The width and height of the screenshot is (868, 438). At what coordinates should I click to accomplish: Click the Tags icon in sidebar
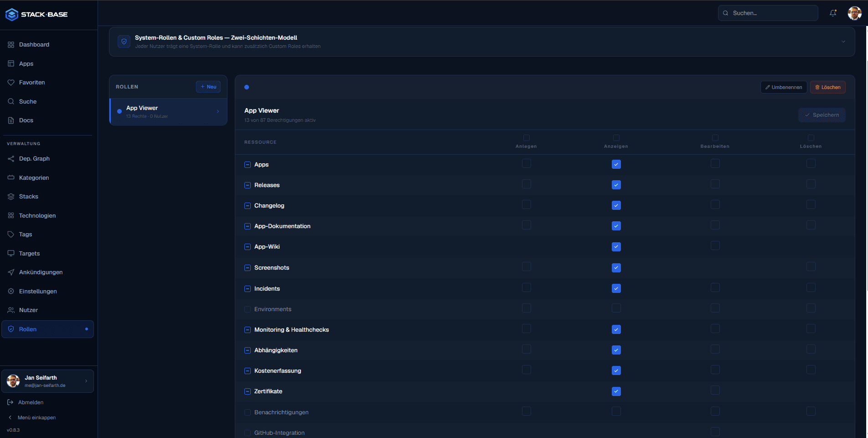[11, 235]
